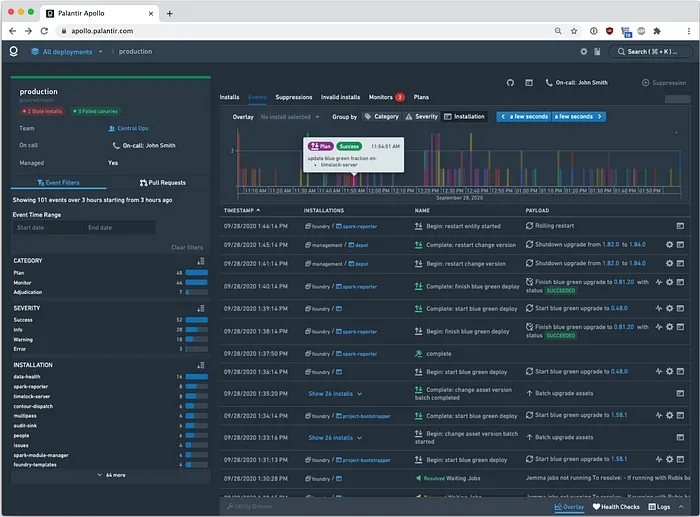This screenshot has width=700, height=517.
Task: Open the Pull Requests tab
Action: (x=162, y=183)
